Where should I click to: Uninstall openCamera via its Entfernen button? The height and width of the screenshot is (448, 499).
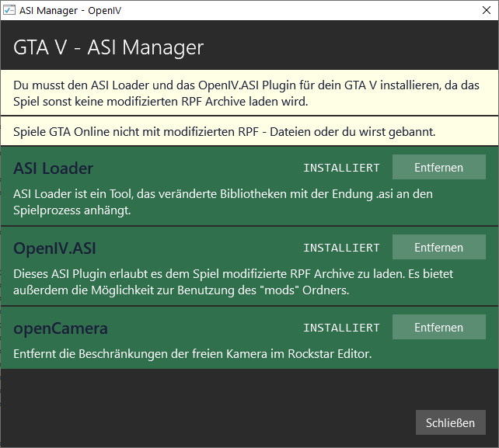point(438,328)
